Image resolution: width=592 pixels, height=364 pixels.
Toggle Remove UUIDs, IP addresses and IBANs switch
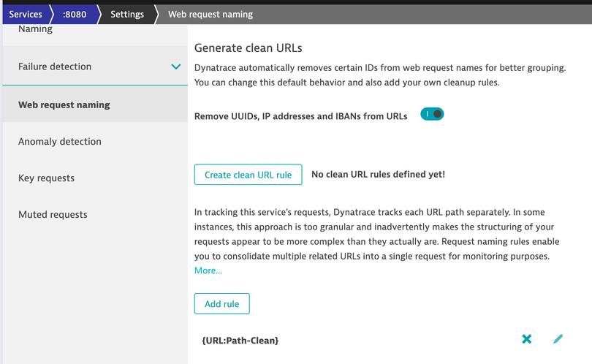(x=432, y=114)
